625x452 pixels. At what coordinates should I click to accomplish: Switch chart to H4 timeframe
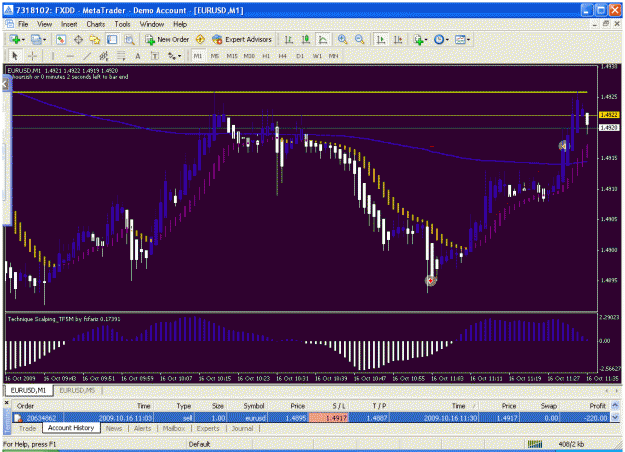point(283,56)
